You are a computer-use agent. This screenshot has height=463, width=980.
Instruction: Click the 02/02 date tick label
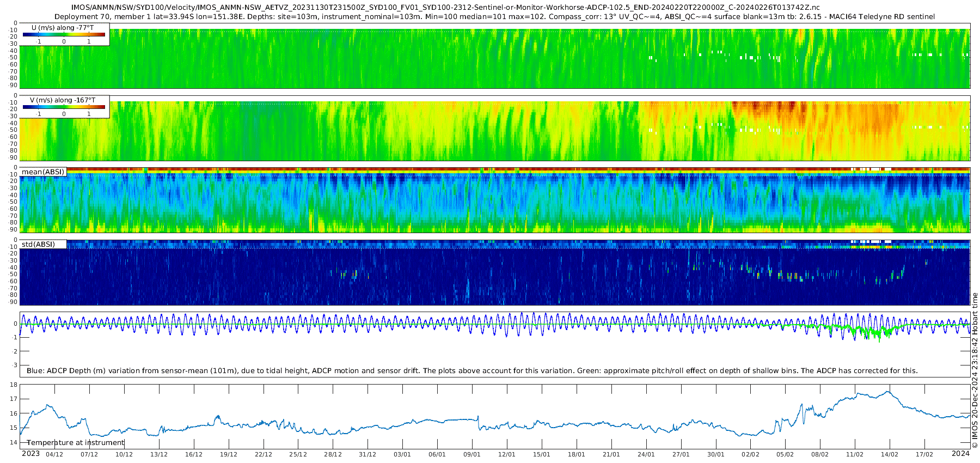750,454
